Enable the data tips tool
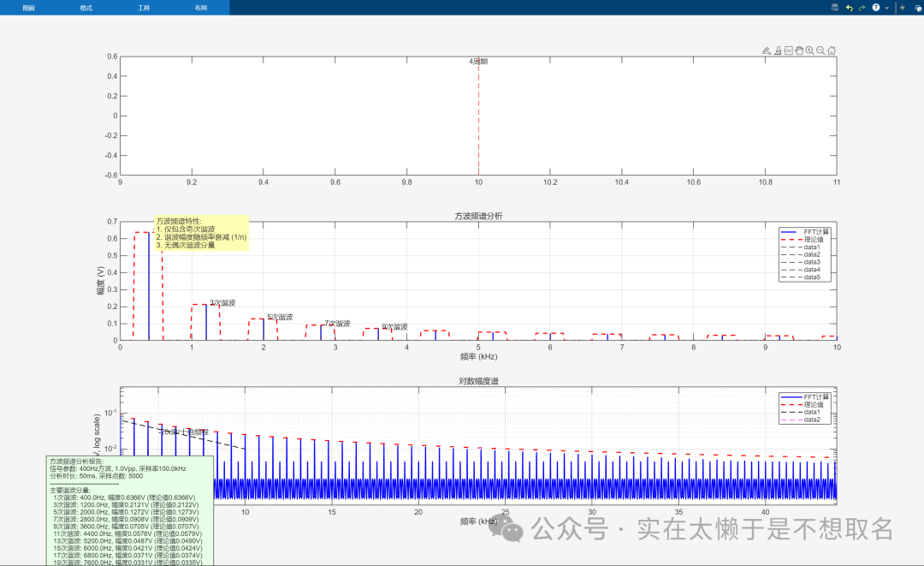This screenshot has height=566, width=924. [x=788, y=51]
